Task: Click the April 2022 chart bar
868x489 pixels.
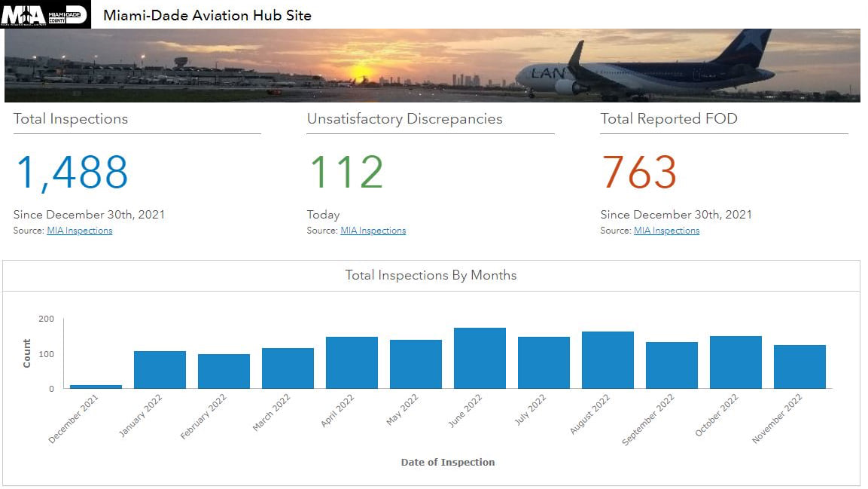Action: tap(352, 362)
